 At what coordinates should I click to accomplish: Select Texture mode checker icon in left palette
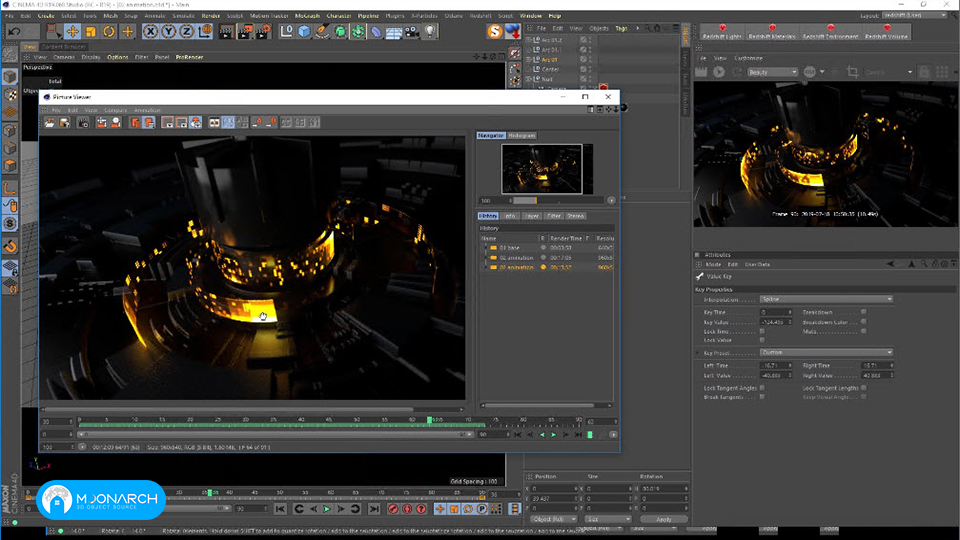10,94
